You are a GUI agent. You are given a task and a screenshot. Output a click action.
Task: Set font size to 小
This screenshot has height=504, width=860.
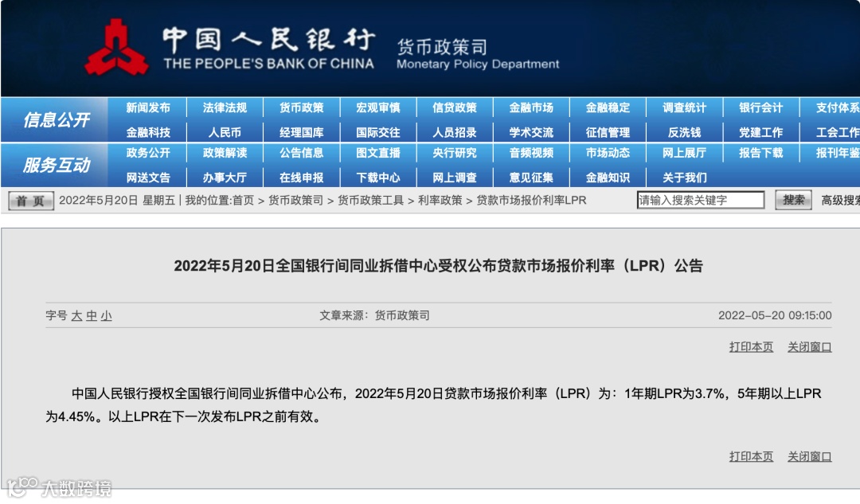click(107, 316)
